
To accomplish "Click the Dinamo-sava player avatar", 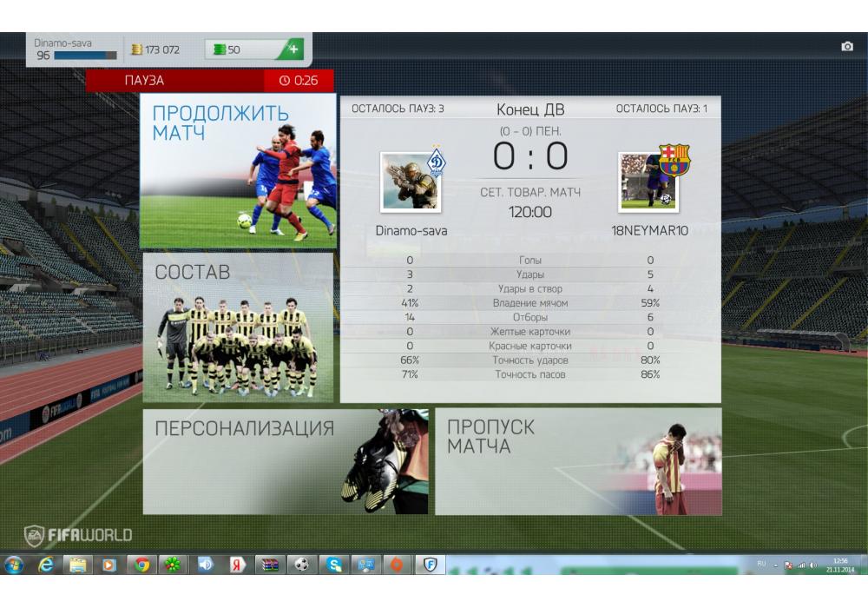I will tap(409, 182).
